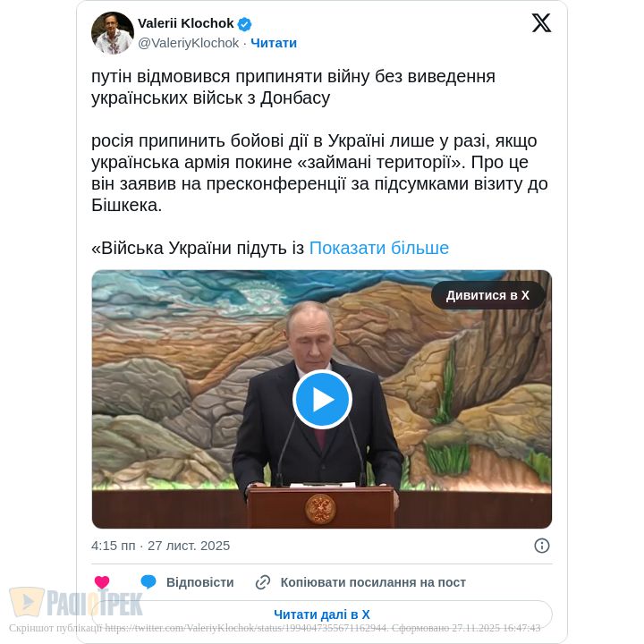
Task: Click the twitter.com source URL in footer
Action: tap(246, 628)
